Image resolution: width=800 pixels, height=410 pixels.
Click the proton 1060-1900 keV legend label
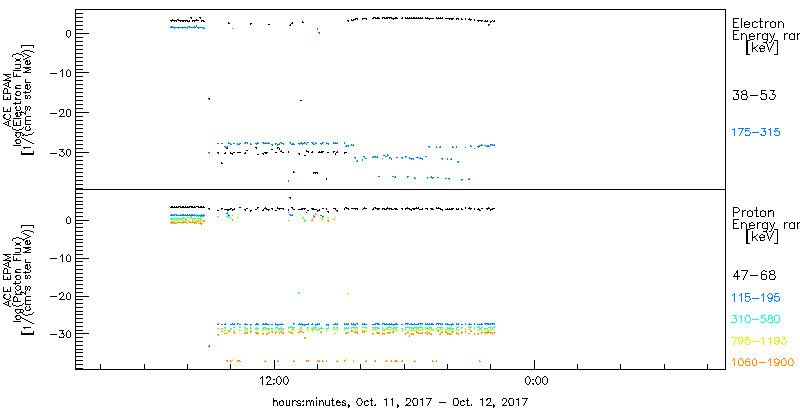click(763, 363)
